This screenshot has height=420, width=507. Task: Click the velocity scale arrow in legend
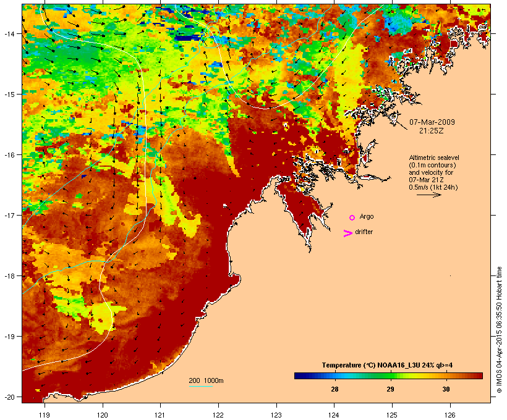click(428, 195)
